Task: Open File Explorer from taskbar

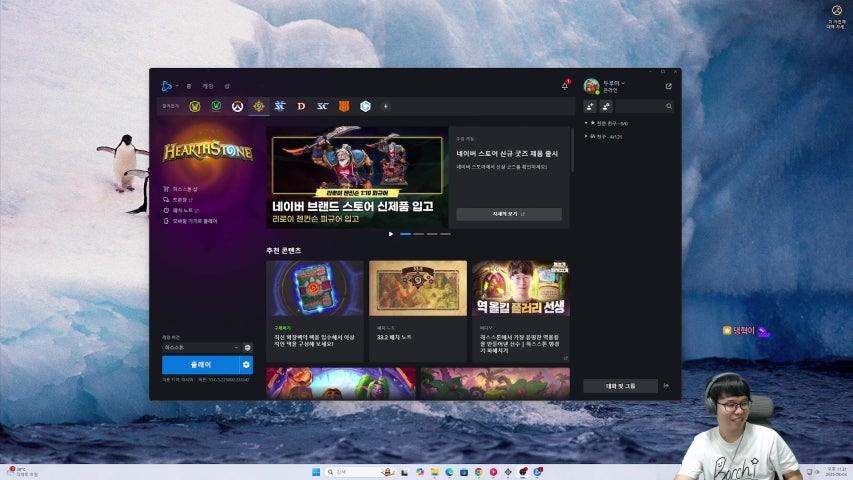Action: tap(435, 472)
